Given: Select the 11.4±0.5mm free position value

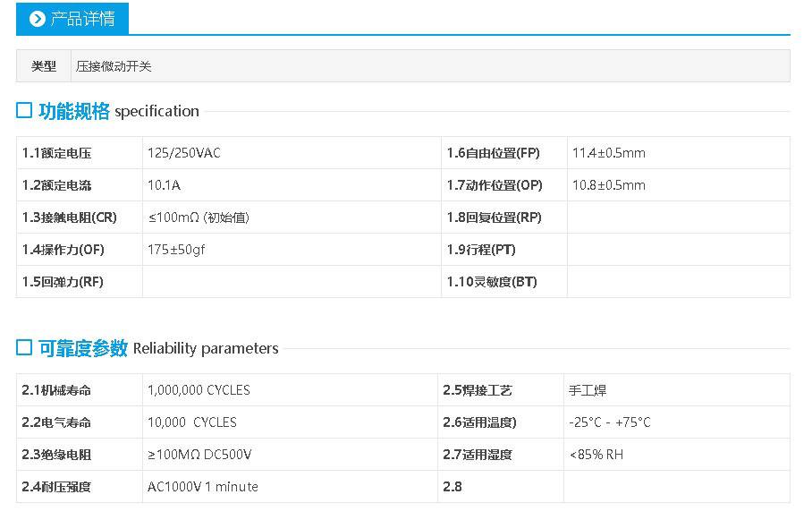Looking at the screenshot, I should [608, 153].
